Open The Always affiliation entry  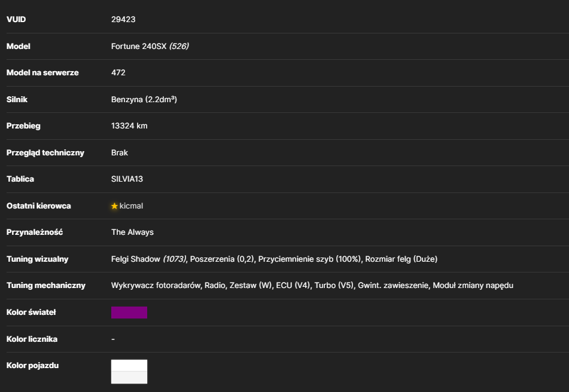132,232
